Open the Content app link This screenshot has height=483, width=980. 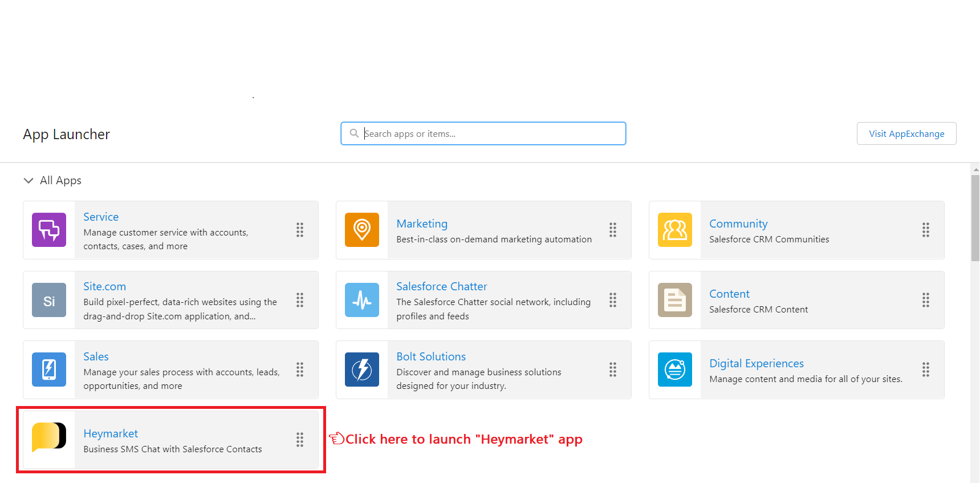click(x=729, y=294)
